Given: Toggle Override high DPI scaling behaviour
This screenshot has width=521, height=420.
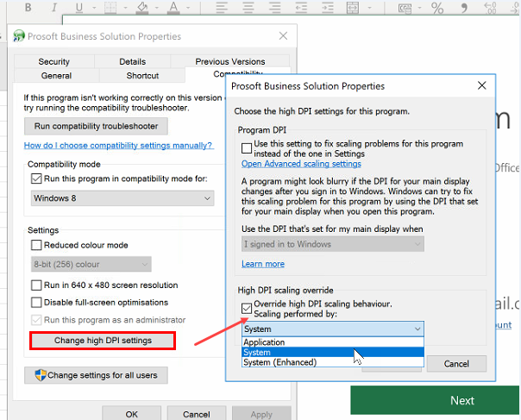Looking at the screenshot, I should pos(247,309).
